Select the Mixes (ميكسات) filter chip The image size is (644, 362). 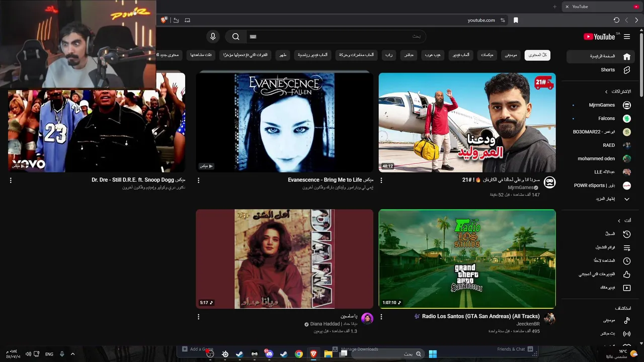pos(487,55)
